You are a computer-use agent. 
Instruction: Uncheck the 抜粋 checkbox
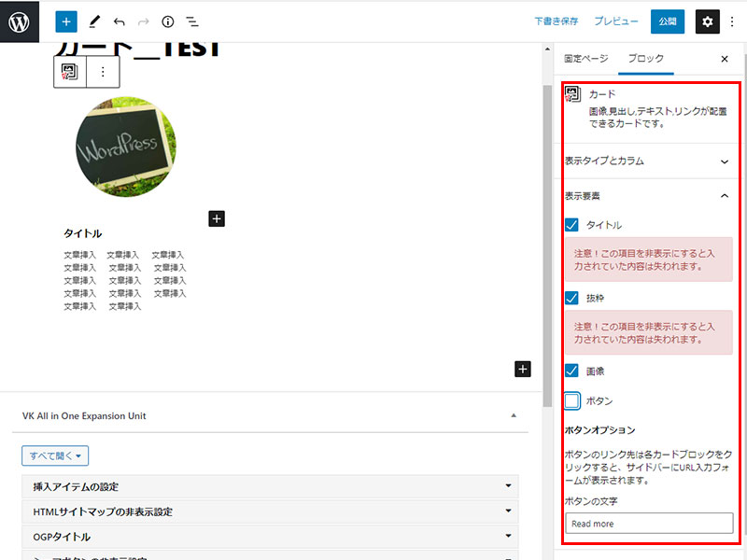coord(572,298)
